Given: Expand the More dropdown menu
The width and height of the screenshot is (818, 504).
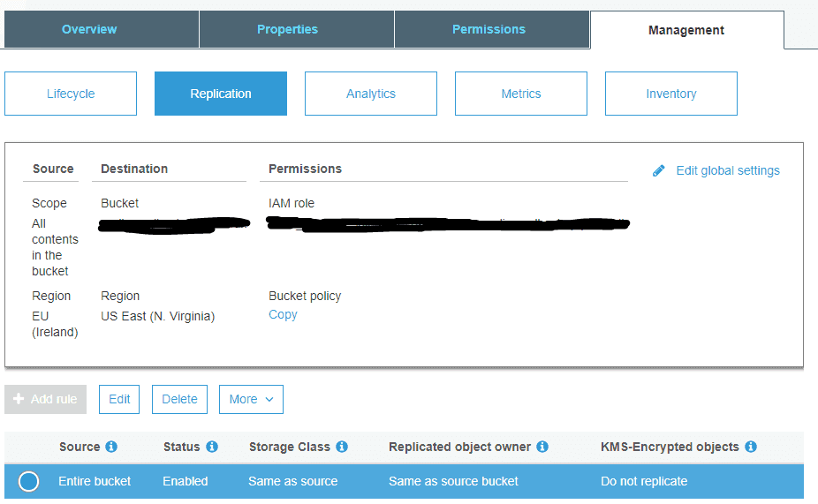Looking at the screenshot, I should coord(251,399).
